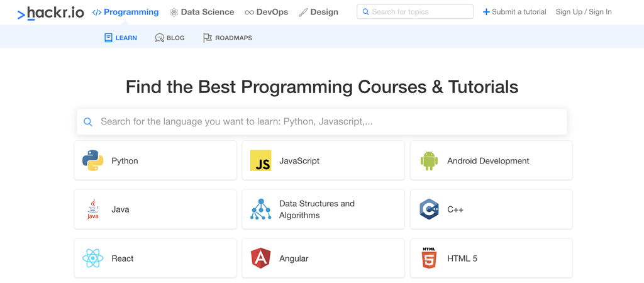Click Sign Up / Sign In
The height and width of the screenshot is (283, 644).
coord(584,12)
